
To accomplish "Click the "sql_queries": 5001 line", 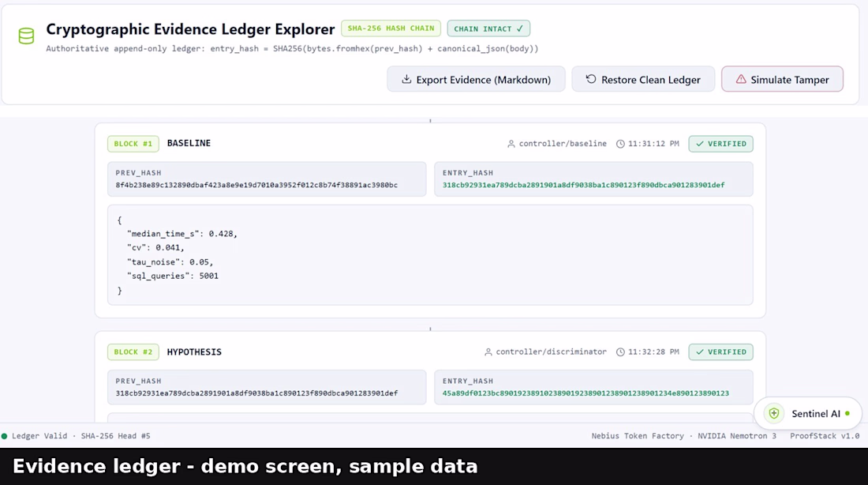I will click(x=173, y=276).
